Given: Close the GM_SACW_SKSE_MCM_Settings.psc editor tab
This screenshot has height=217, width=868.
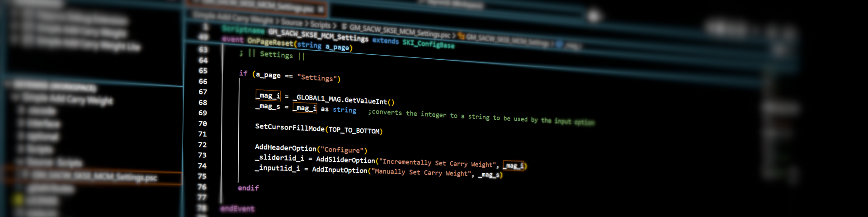Looking at the screenshot, I should coord(320,9).
